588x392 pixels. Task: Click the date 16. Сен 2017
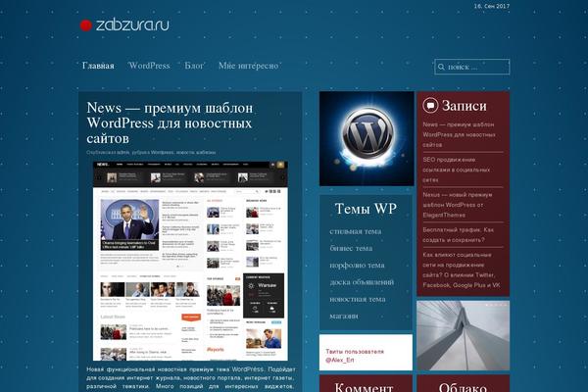pyautogui.click(x=492, y=6)
